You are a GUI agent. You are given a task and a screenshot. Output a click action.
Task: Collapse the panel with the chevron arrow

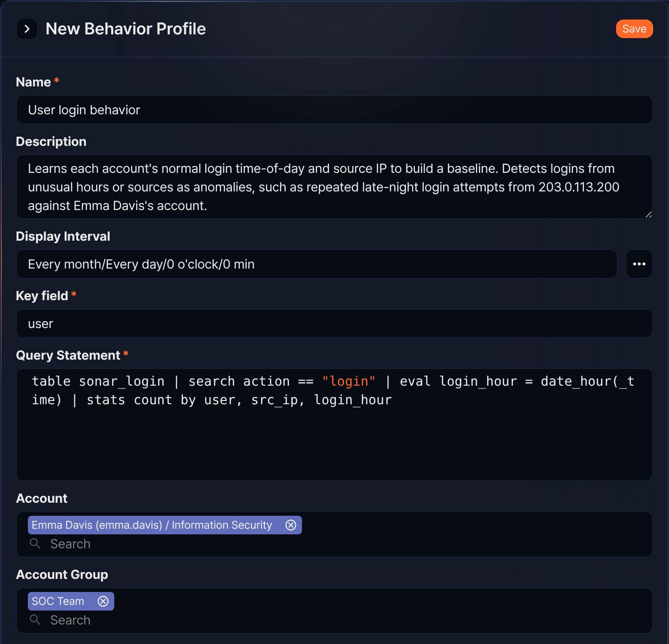[27, 29]
